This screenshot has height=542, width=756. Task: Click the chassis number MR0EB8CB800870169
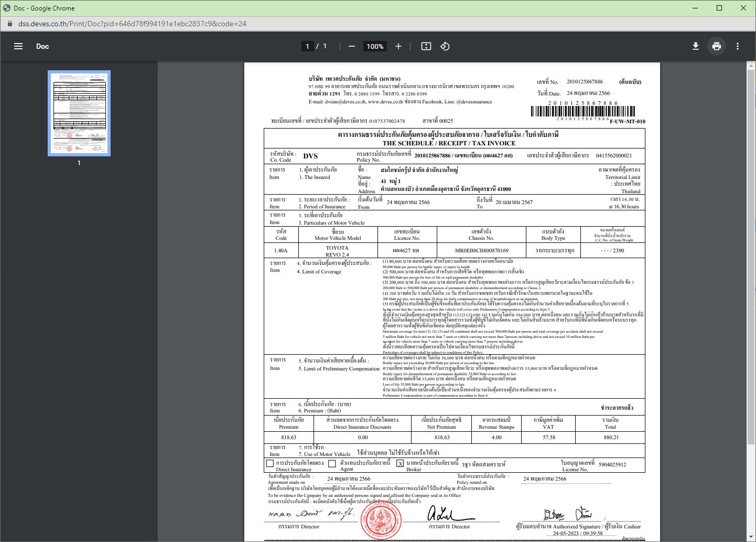click(481, 250)
